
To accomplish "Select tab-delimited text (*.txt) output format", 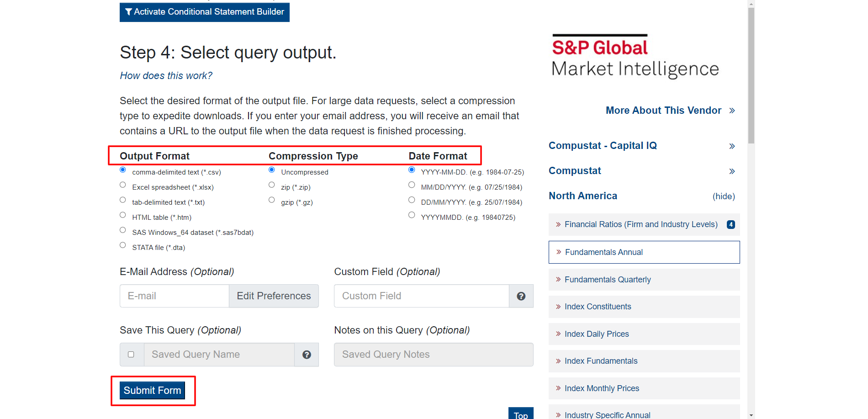I will 123,200.
